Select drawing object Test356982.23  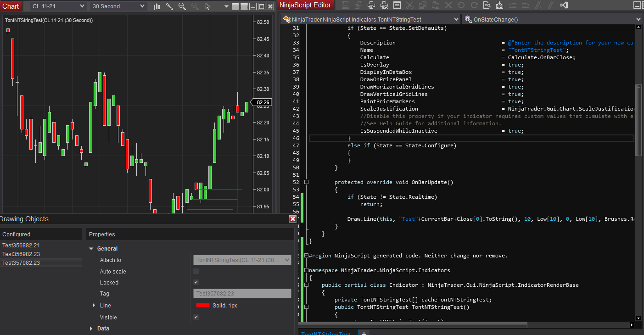pyautogui.click(x=41, y=254)
